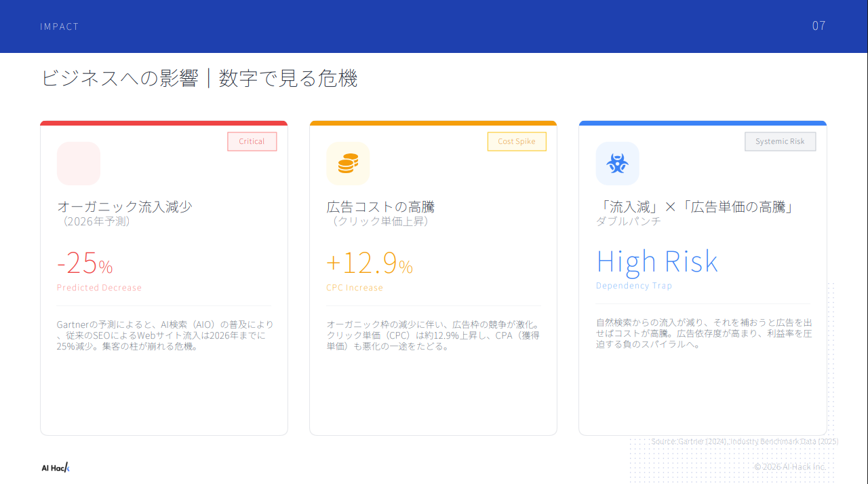Viewport: 868px width, 484px height.
Task: Click the biohazard icon on the risk card
Action: tap(617, 163)
